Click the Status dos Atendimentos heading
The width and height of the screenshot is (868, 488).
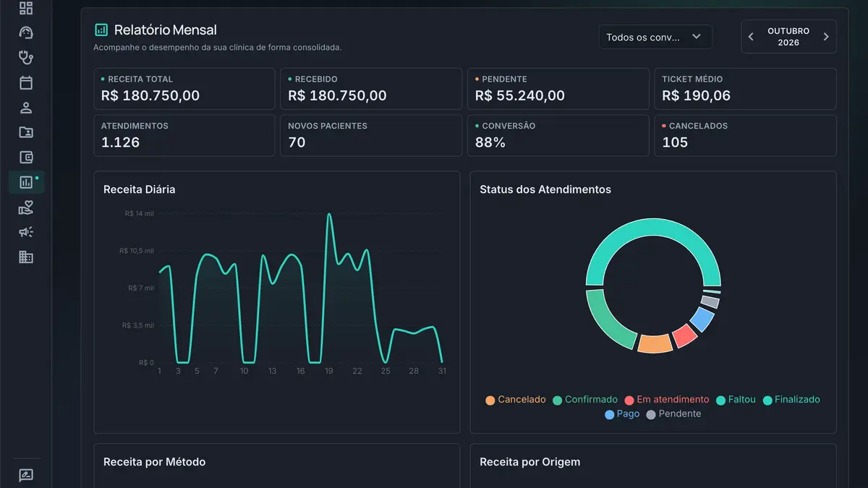click(x=545, y=189)
